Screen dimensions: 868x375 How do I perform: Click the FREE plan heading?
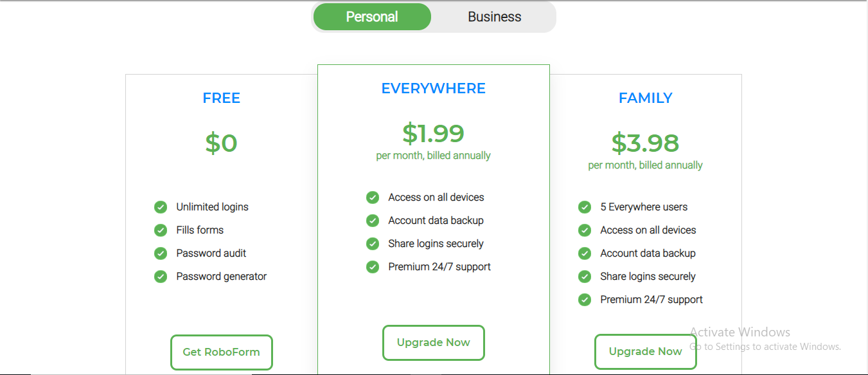coord(222,98)
